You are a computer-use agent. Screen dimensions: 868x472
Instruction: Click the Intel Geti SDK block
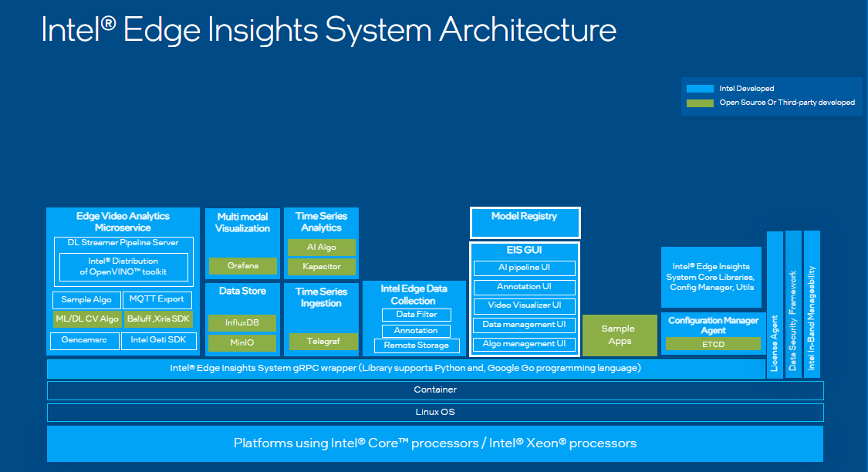tap(159, 340)
